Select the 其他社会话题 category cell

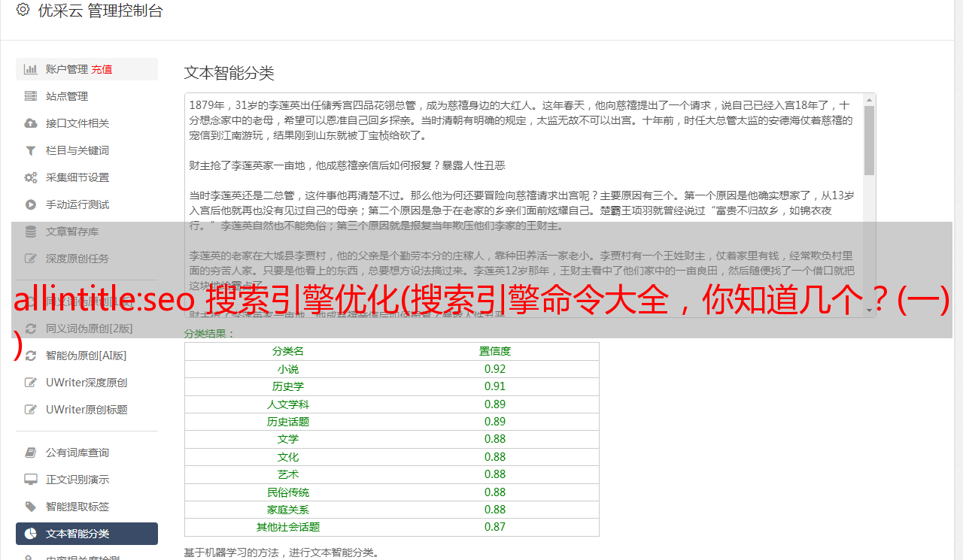[288, 527]
